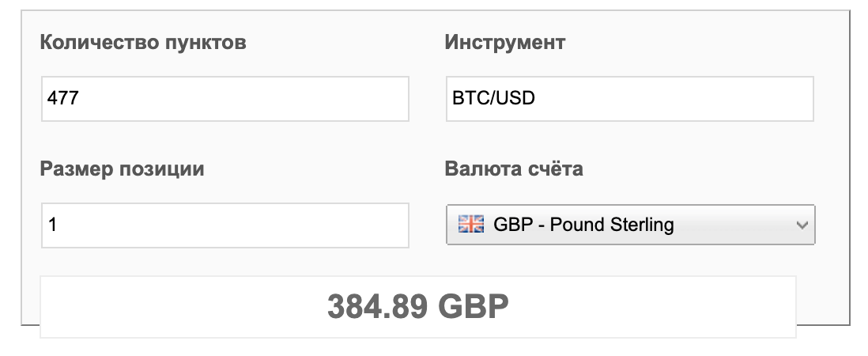Viewport: 868px width, 356px height.
Task: Click the dropdown chevron arrow for account currency
Action: pos(802,225)
